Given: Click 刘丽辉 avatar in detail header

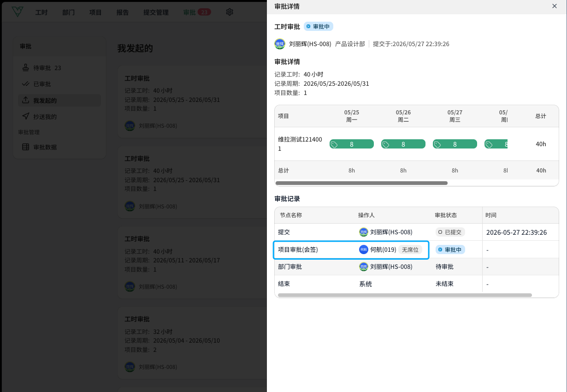Looking at the screenshot, I should click(280, 44).
